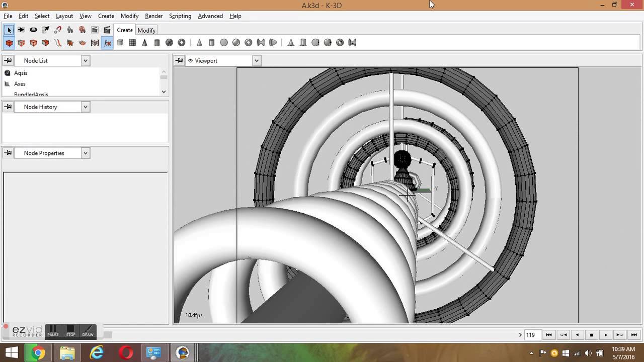Toggle the bracketed cube selection icon
The height and width of the screenshot is (362, 644).
[95, 43]
